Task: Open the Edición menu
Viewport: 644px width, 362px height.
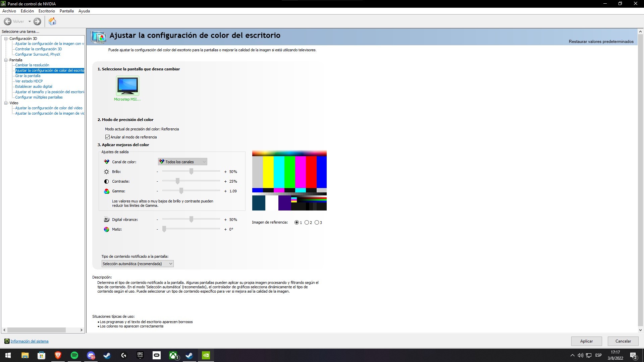Action: pos(27,11)
